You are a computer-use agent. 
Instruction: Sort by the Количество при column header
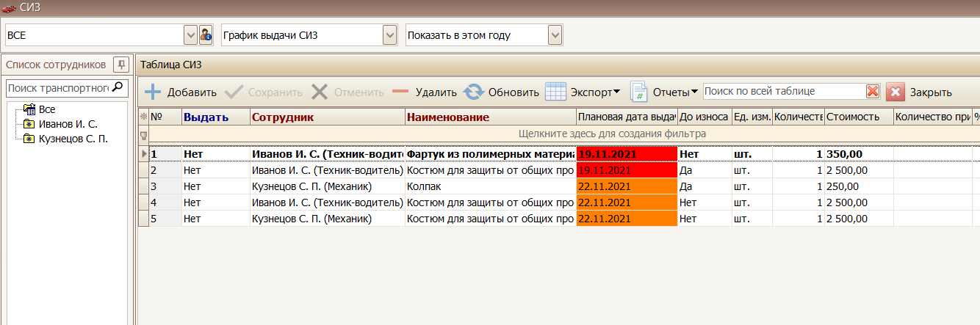(933, 117)
